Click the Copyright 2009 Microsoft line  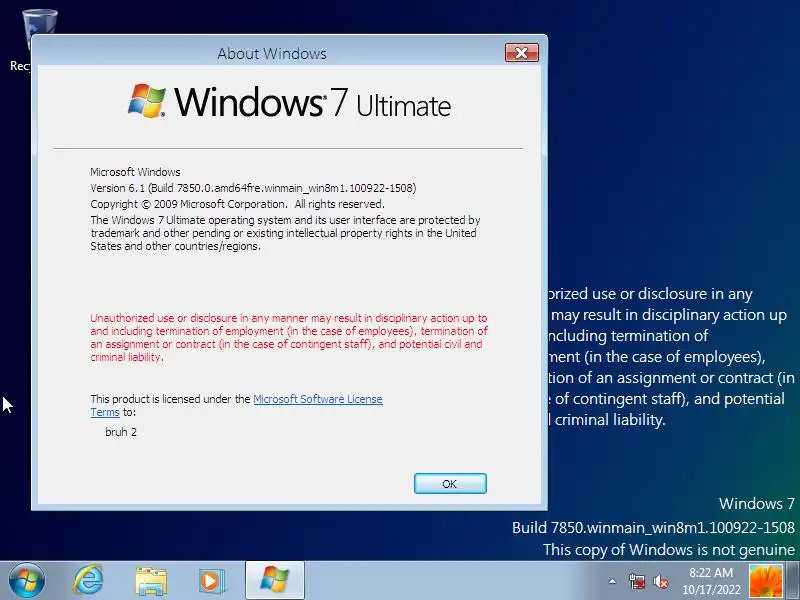tap(237, 204)
